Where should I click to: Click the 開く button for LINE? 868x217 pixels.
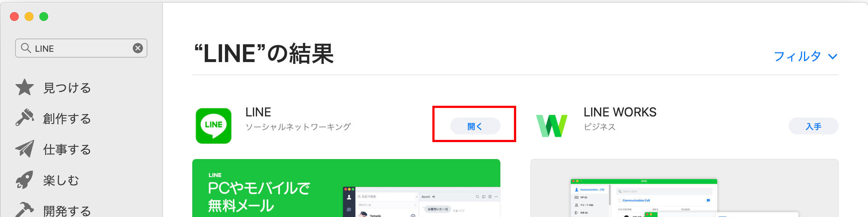pos(475,126)
